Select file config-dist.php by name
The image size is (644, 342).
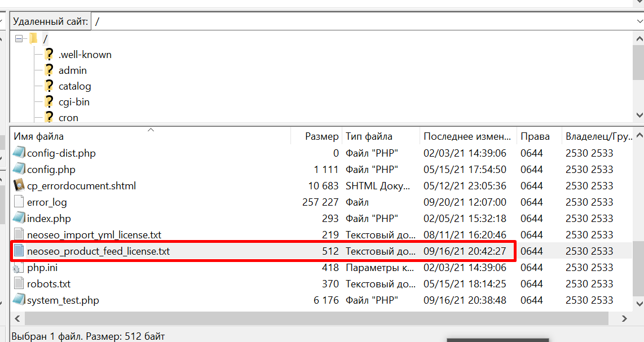click(x=61, y=153)
